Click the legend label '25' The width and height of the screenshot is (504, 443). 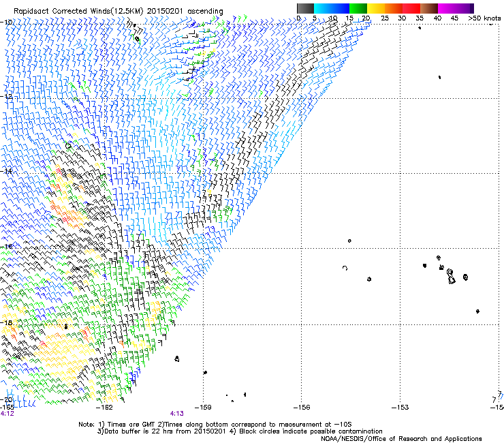[x=385, y=18]
